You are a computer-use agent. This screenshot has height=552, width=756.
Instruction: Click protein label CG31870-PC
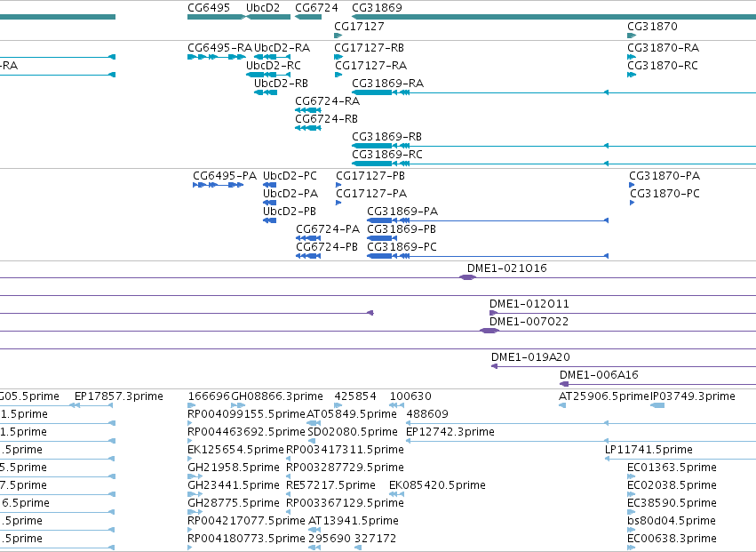(664, 194)
